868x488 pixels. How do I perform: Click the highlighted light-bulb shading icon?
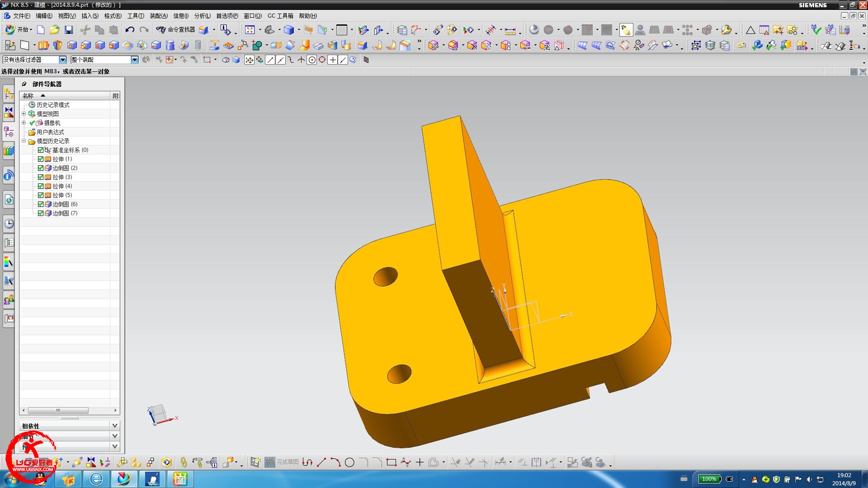(626, 30)
